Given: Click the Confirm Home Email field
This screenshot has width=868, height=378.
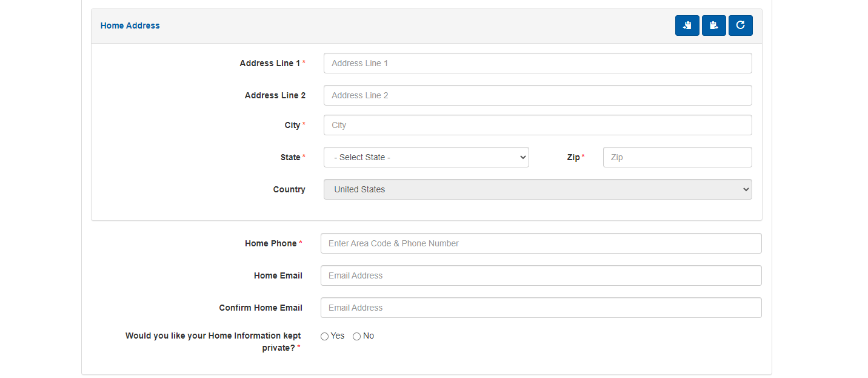Looking at the screenshot, I should [x=541, y=308].
